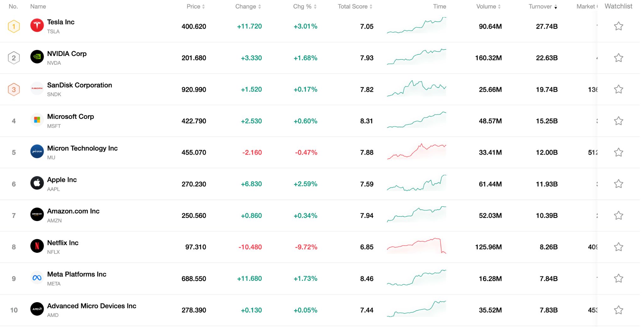Click the SanDisk logo icon
This screenshot has width=644, height=327.
tap(37, 89)
